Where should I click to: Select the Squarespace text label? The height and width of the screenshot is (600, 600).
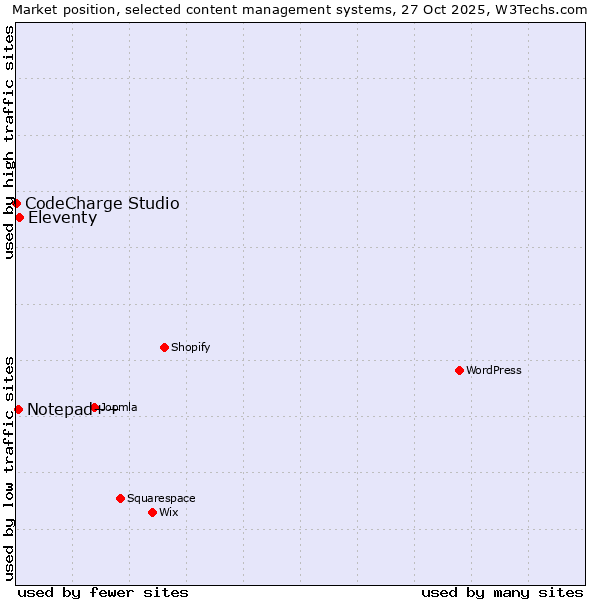(x=161, y=498)
